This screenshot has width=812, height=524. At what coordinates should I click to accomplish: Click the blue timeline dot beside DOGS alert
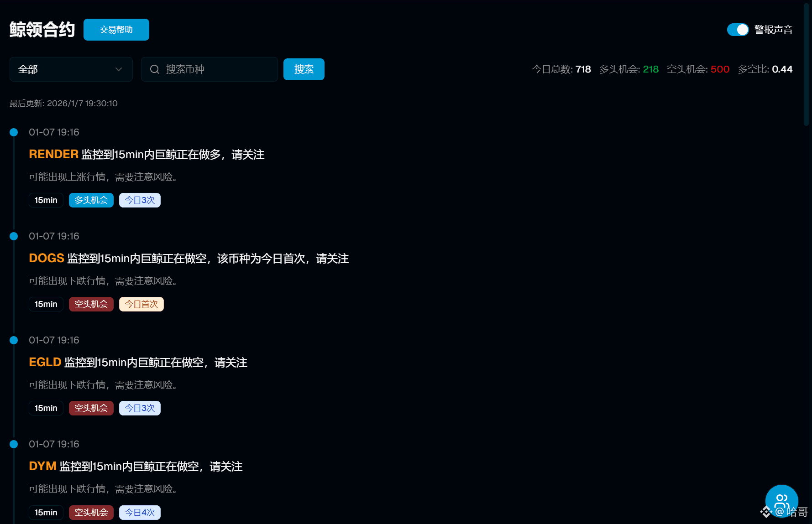(x=13, y=236)
